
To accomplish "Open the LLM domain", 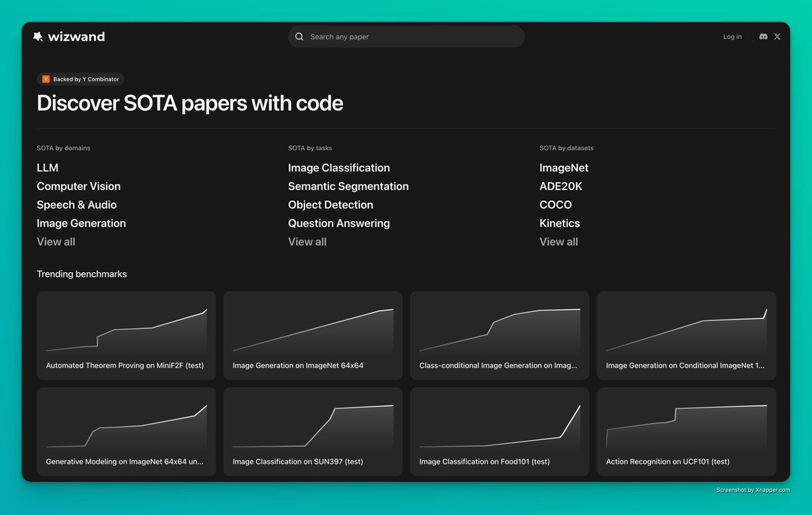I will (x=47, y=168).
